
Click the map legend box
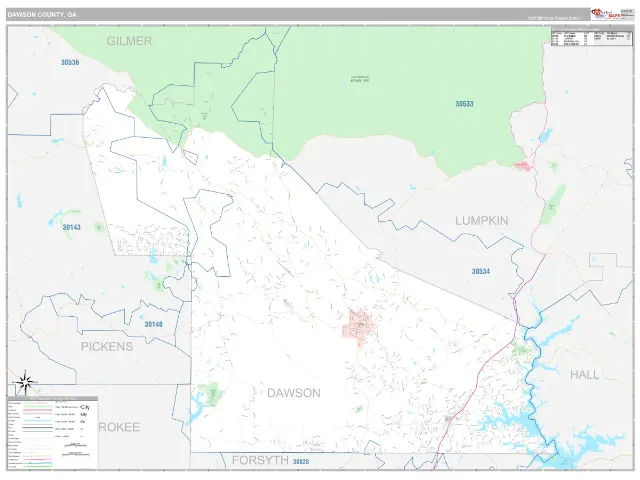[52, 432]
